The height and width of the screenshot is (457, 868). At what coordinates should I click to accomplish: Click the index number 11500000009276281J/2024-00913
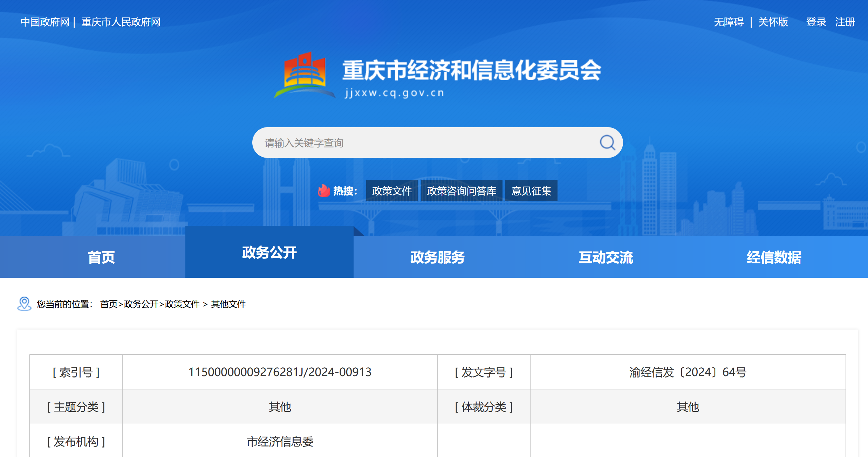pyautogui.click(x=280, y=372)
